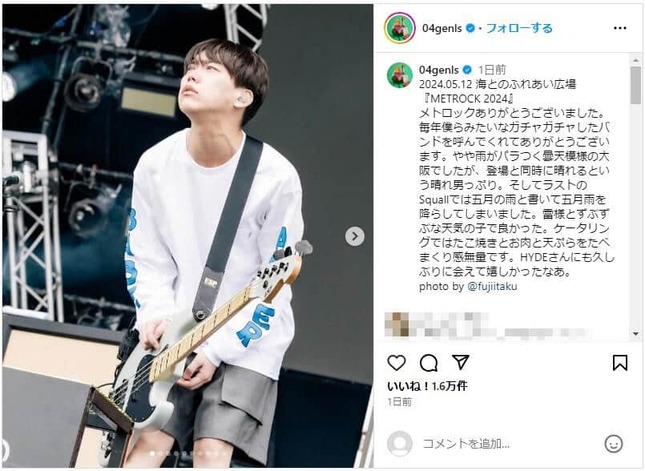Open comments via the speech bubble icon
Viewport: 645px width, 471px height.
428,362
